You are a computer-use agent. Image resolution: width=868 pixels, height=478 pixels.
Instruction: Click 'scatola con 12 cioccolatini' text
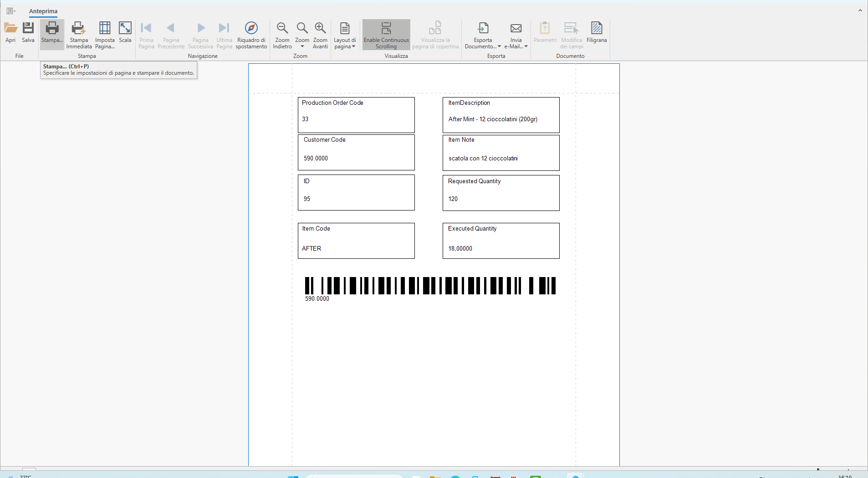click(483, 159)
